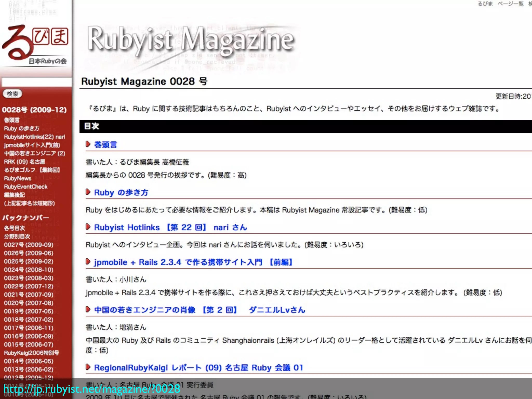This screenshot has height=399, width=532.
Task: Open back number 0024号 (2008-10)
Action: click(x=29, y=270)
